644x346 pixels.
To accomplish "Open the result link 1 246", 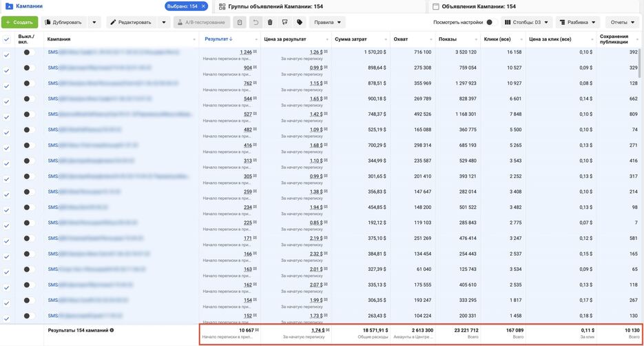I will (x=246, y=52).
